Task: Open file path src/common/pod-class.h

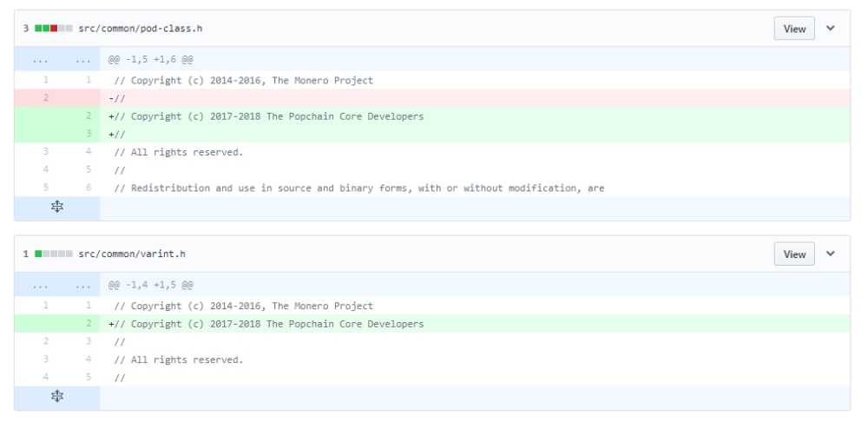Action: [140, 29]
